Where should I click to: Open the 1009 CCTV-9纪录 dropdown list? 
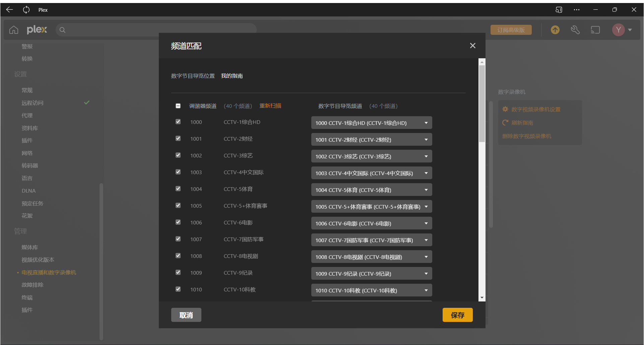coord(371,274)
